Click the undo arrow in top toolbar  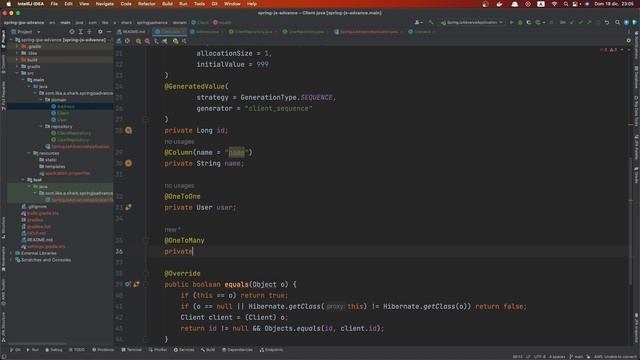pyautogui.click(x=607, y=22)
